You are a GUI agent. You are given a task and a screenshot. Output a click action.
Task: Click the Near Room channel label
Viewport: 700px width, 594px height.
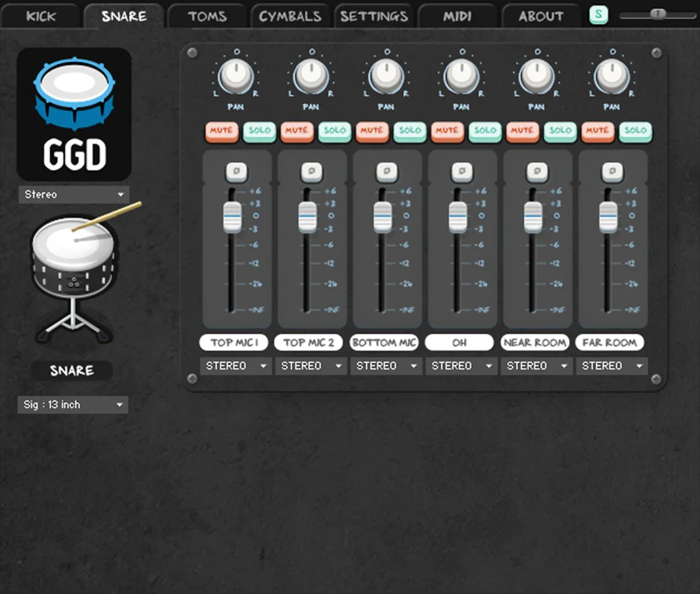[x=535, y=342]
